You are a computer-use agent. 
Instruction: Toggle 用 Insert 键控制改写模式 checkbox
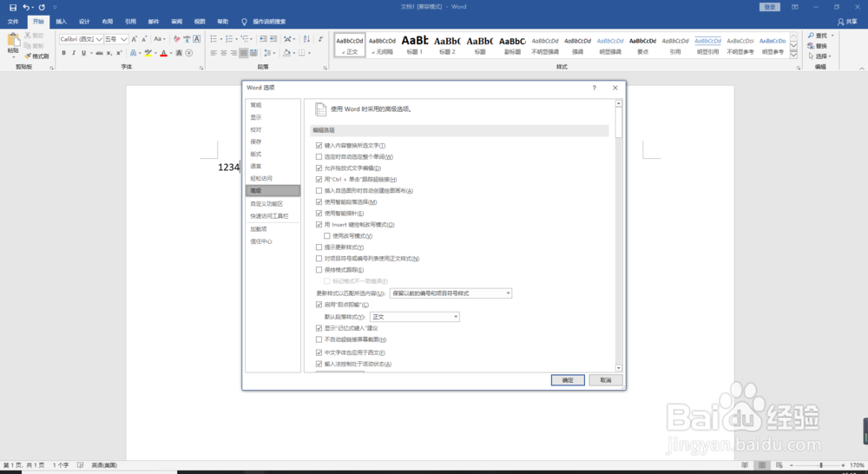[x=319, y=225]
